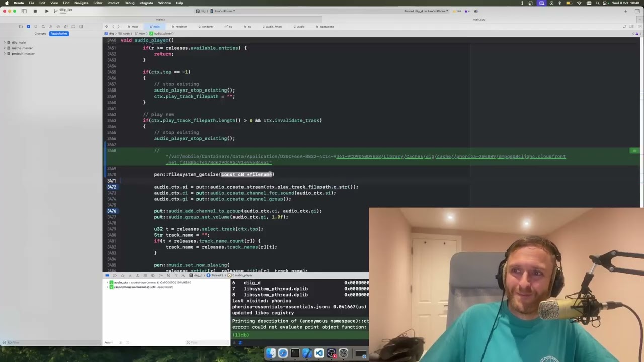
Task: Add a new editor with the plus button
Action: 626,11
